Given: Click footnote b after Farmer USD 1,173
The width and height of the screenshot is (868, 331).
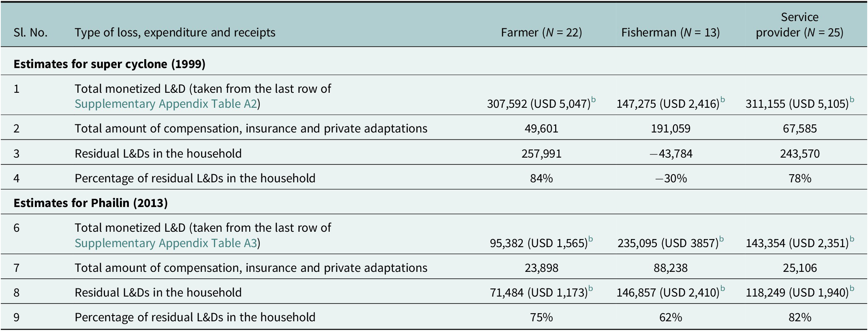Looking at the screenshot, I should tap(591, 288).
